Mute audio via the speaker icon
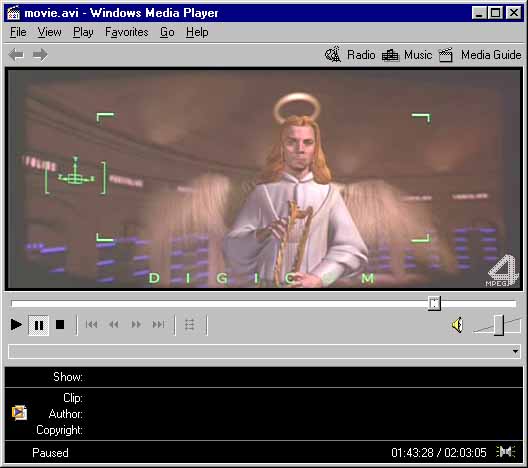 tap(458, 325)
